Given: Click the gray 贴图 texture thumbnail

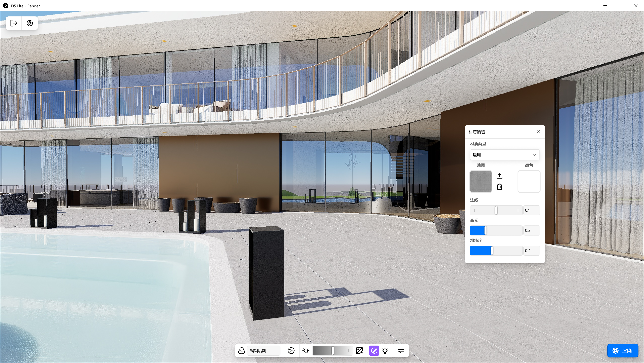Looking at the screenshot, I should point(481,182).
